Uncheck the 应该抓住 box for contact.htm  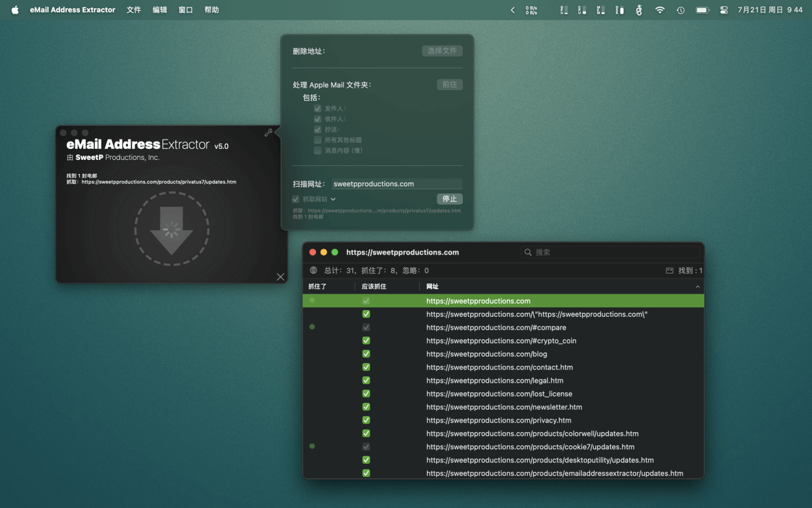(366, 367)
